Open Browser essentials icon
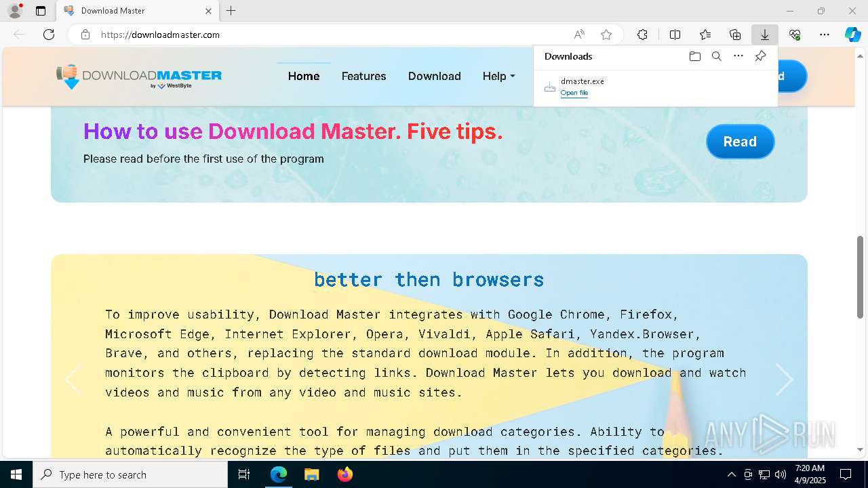The height and width of the screenshot is (488, 868). click(x=795, y=35)
